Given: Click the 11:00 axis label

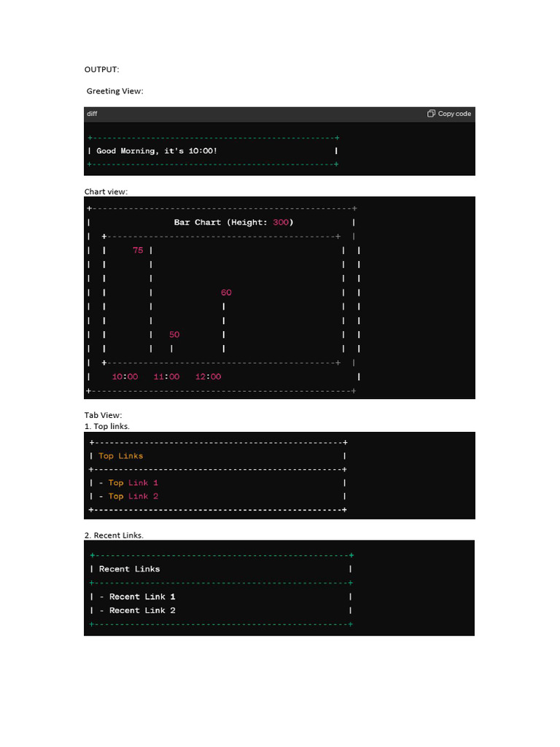Looking at the screenshot, I should [x=167, y=377].
